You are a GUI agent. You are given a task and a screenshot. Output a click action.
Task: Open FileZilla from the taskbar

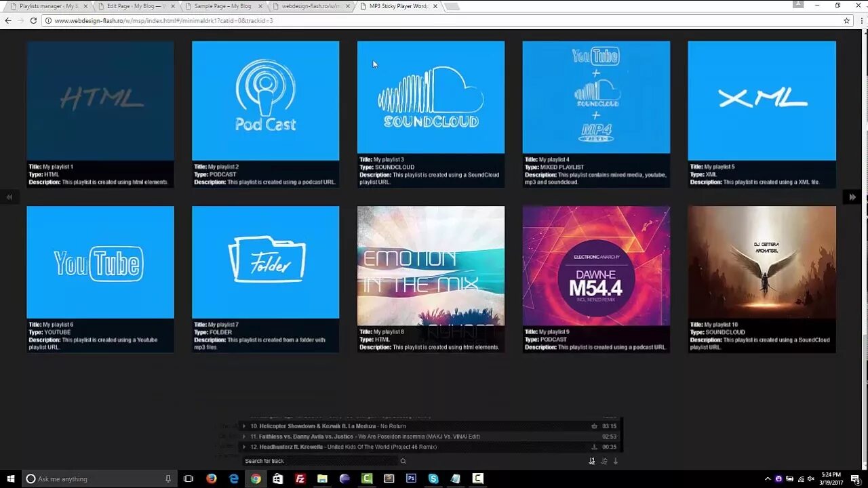coord(300,479)
